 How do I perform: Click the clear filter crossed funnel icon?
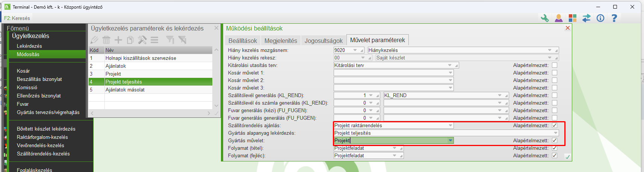(x=182, y=40)
